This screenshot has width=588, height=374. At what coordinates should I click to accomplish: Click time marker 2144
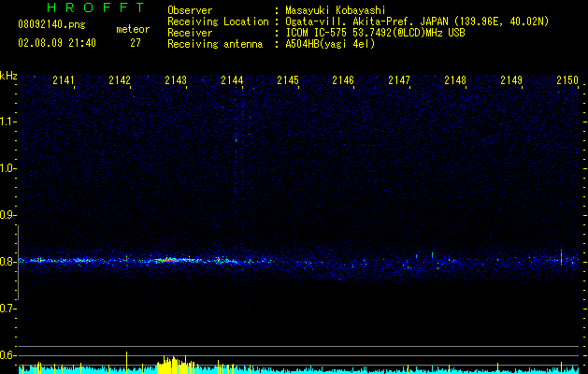(x=232, y=80)
